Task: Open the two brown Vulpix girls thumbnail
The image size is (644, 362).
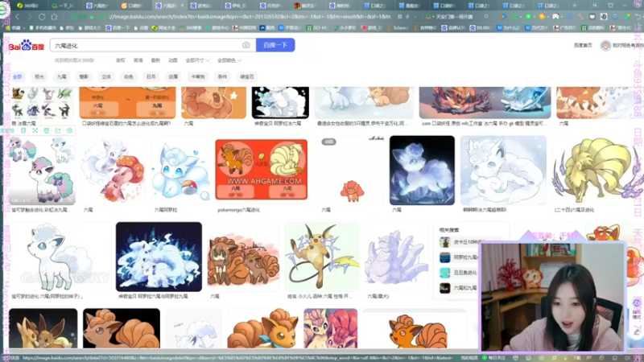Action: (243, 257)
